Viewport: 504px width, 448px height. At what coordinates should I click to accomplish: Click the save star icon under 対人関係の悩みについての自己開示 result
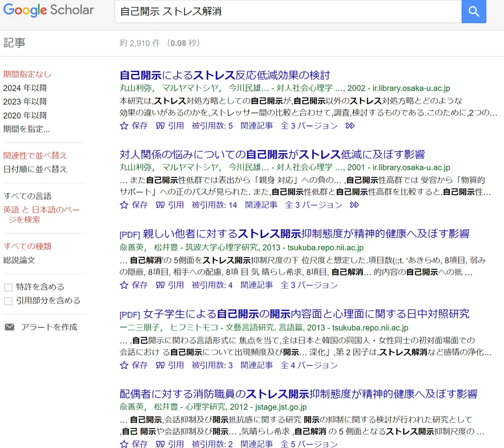pos(124,205)
